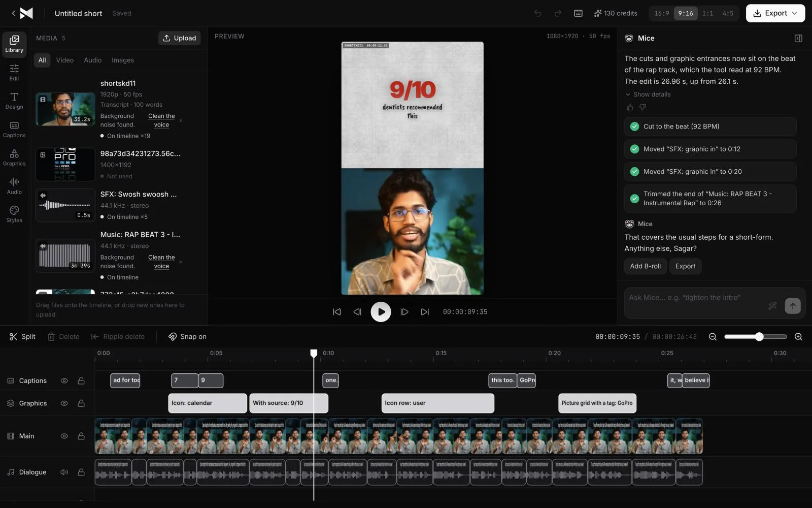Open the Captions sidebar panel
The width and height of the screenshot is (812, 508).
pos(14,129)
